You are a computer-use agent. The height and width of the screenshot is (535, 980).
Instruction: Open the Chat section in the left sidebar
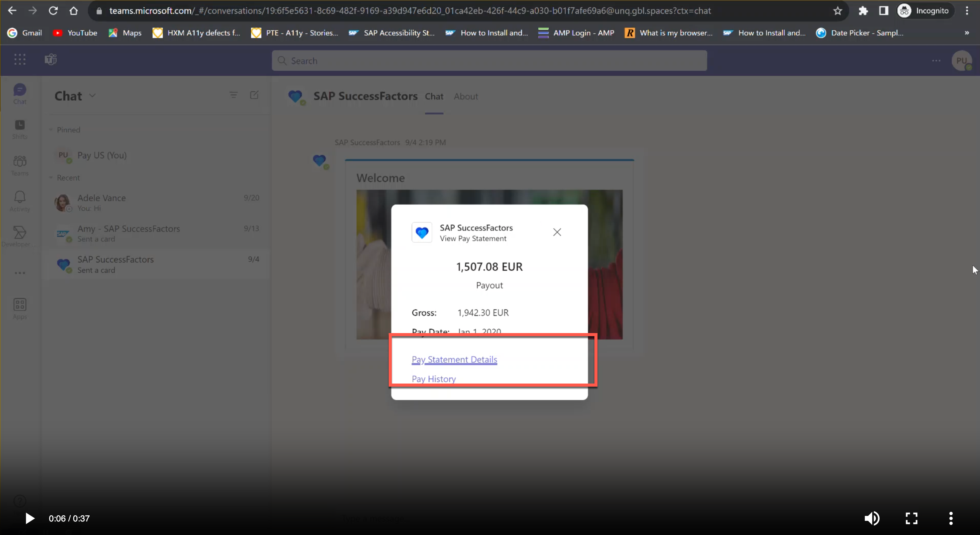tap(19, 93)
